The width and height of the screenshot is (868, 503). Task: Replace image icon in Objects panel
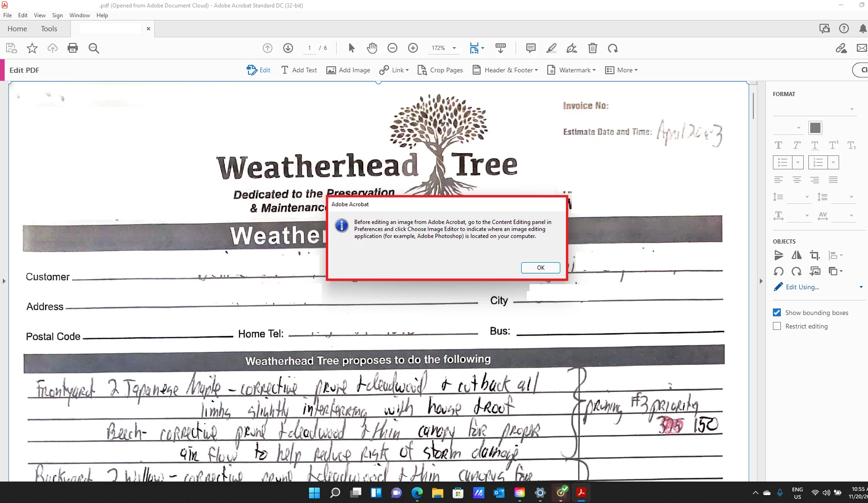click(815, 271)
